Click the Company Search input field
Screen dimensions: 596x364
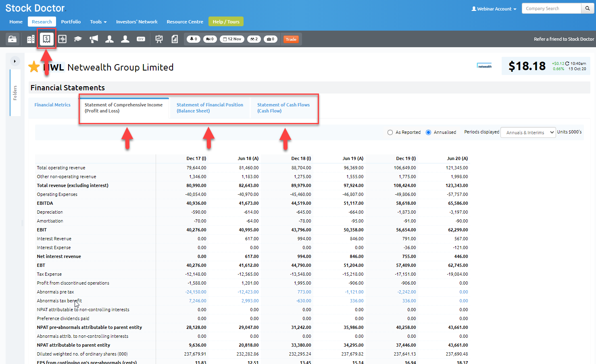551,8
